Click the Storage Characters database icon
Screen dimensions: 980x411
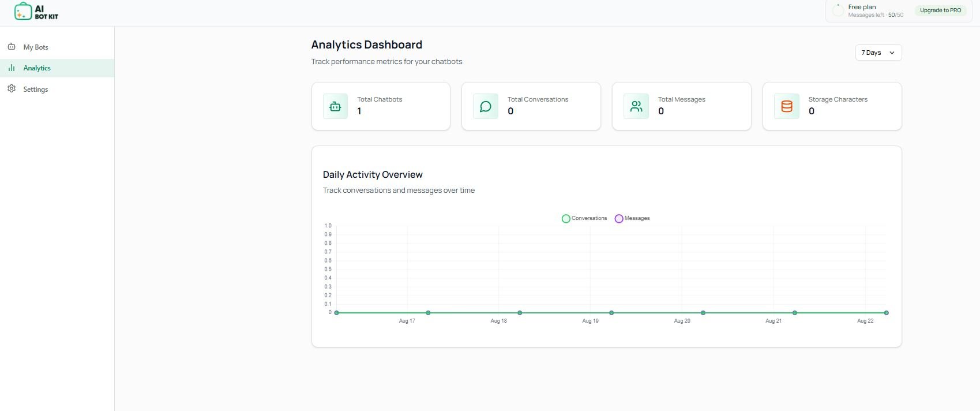787,106
